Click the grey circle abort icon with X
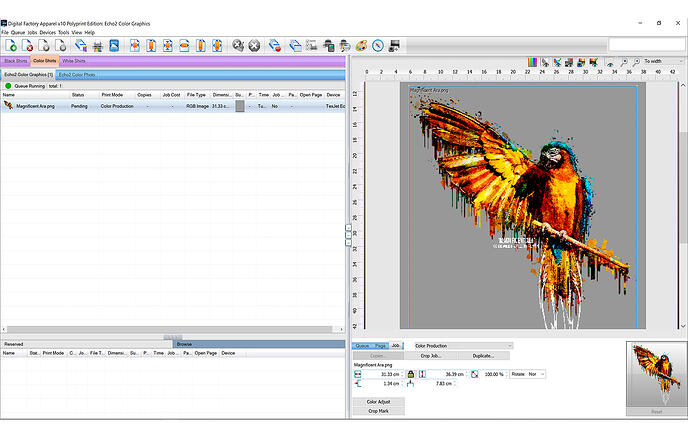The width and height of the screenshot is (688, 442). [254, 46]
